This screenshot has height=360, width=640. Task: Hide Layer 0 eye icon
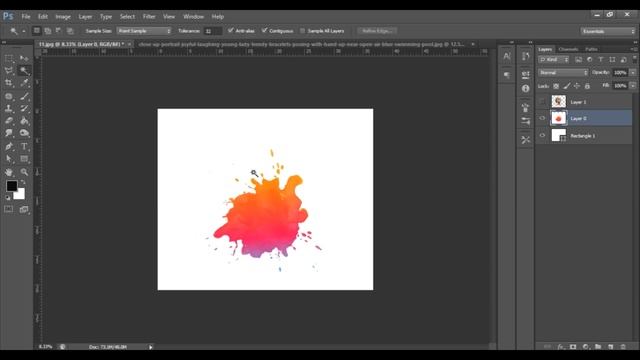(542, 118)
